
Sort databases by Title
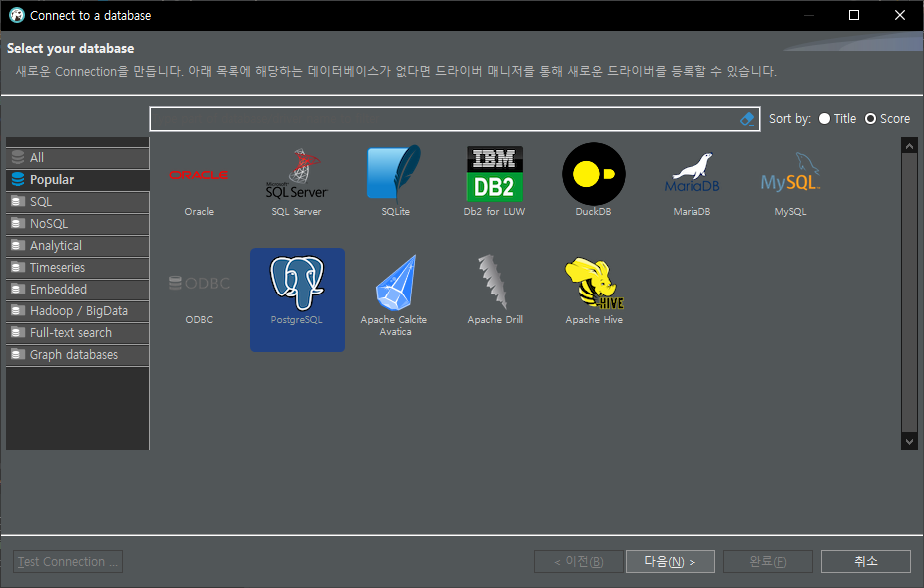point(837,119)
